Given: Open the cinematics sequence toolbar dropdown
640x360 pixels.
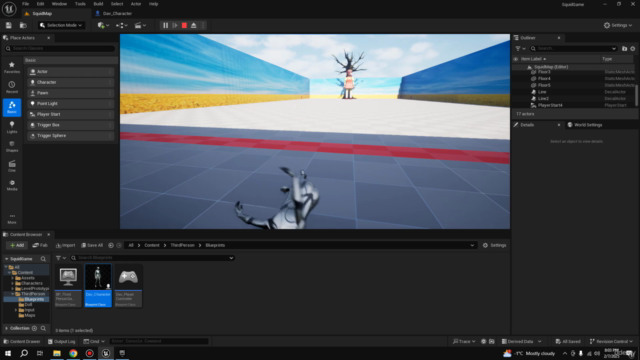Looking at the screenshot, I should point(140,25).
